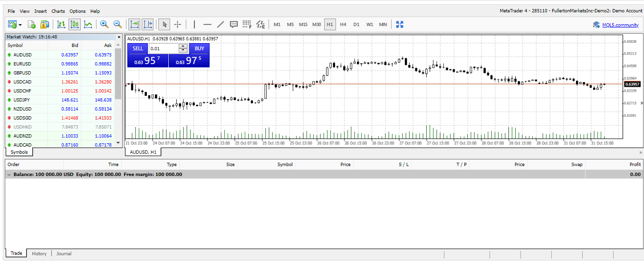Select USDHKD in Market Watch
Screen dimensions: 644x269
[60, 127]
